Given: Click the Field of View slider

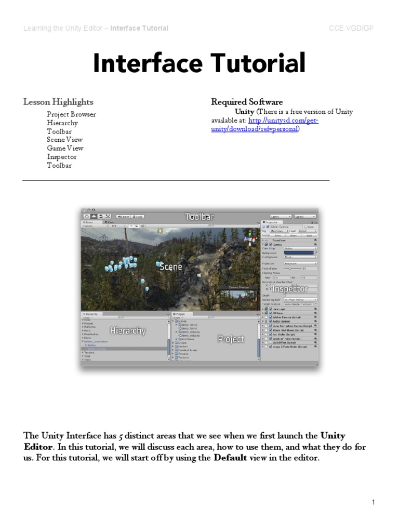Looking at the screenshot, I should [x=292, y=269].
